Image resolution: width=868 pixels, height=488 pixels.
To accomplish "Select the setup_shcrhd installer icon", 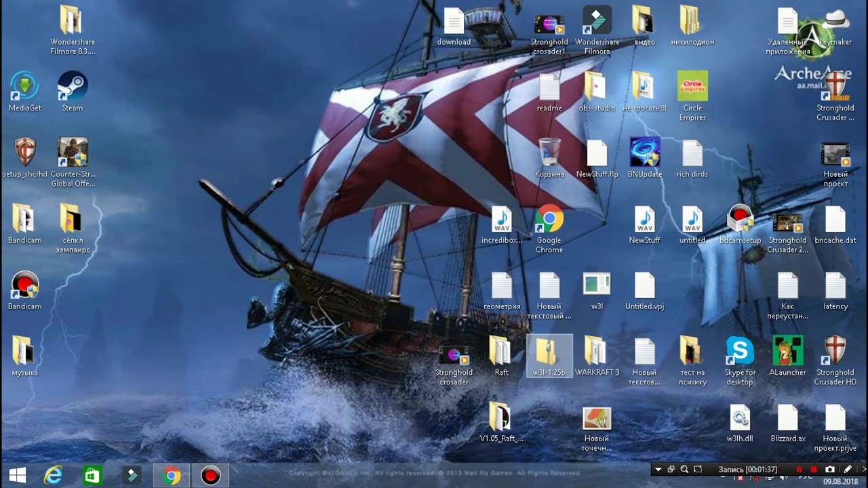I will pos(25,158).
